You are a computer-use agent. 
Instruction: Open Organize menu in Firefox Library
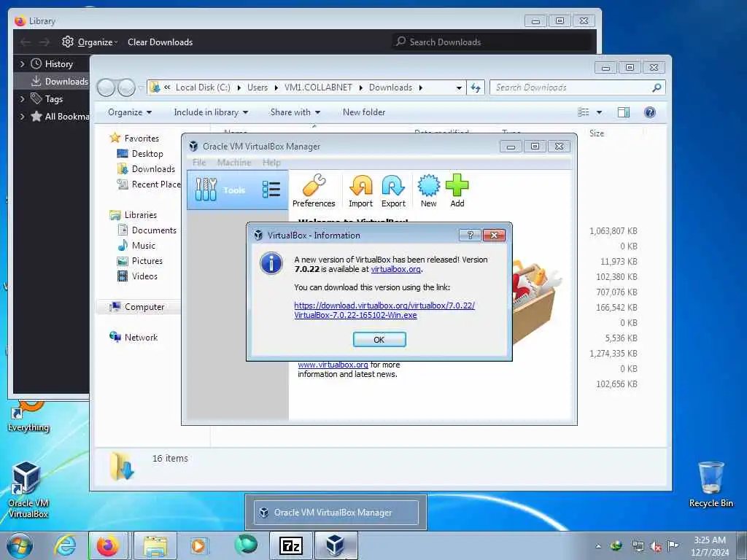point(90,42)
